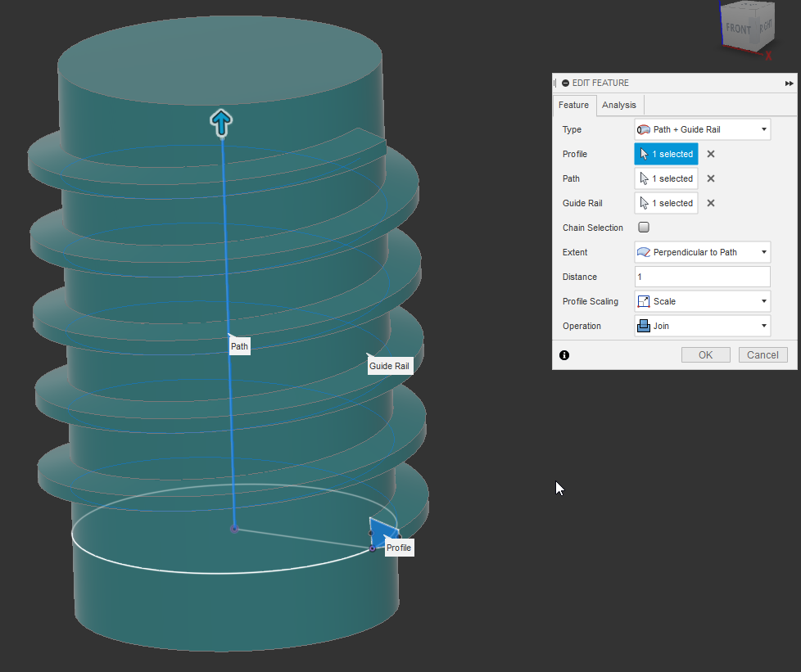This screenshot has width=801, height=672.
Task: Click the blue distance arrow manipulator
Action: click(x=221, y=123)
